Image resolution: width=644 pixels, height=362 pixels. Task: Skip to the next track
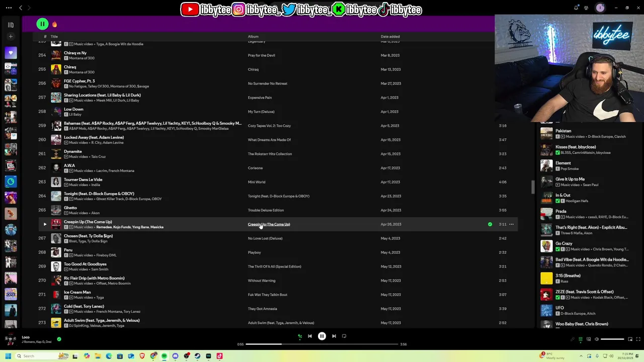pos(334,336)
